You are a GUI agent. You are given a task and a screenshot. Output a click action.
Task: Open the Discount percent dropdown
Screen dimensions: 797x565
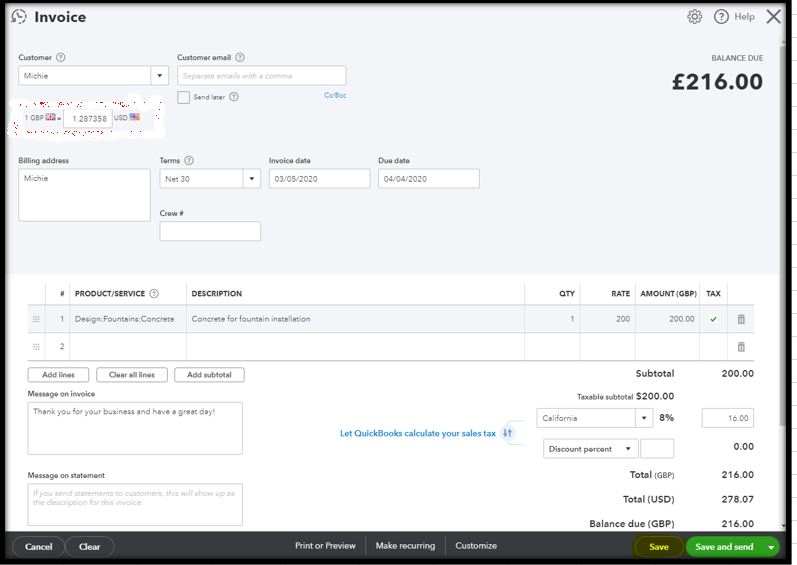coord(628,449)
